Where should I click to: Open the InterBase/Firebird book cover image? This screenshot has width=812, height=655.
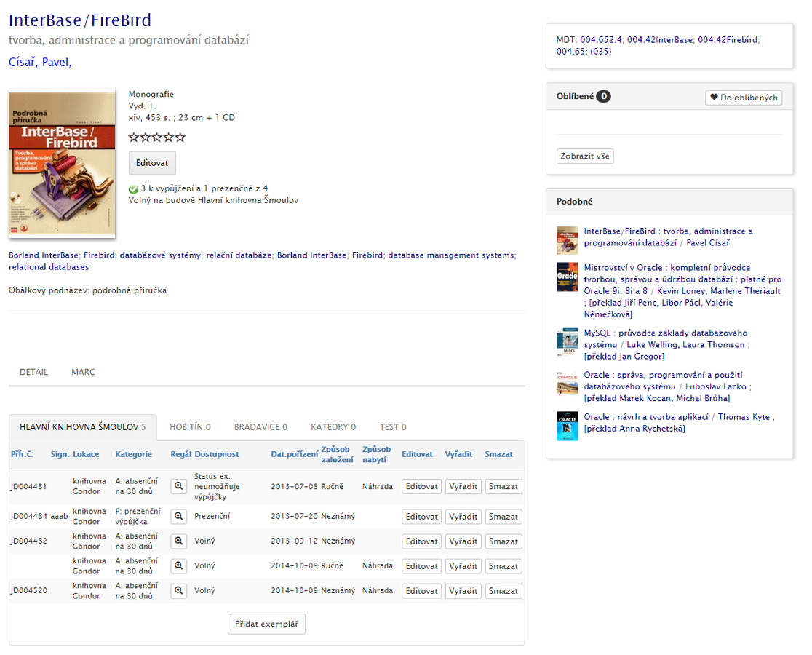pyautogui.click(x=62, y=164)
